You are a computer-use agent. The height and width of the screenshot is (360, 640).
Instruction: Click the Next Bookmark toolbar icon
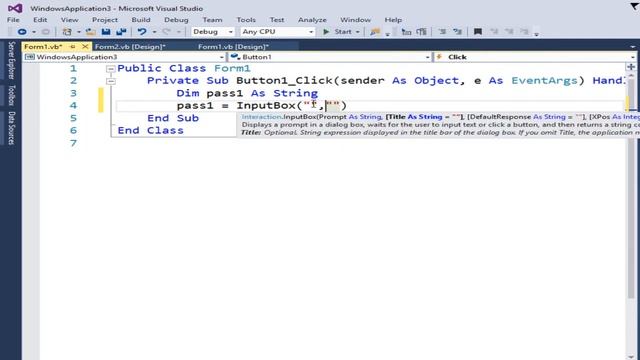(x=509, y=31)
